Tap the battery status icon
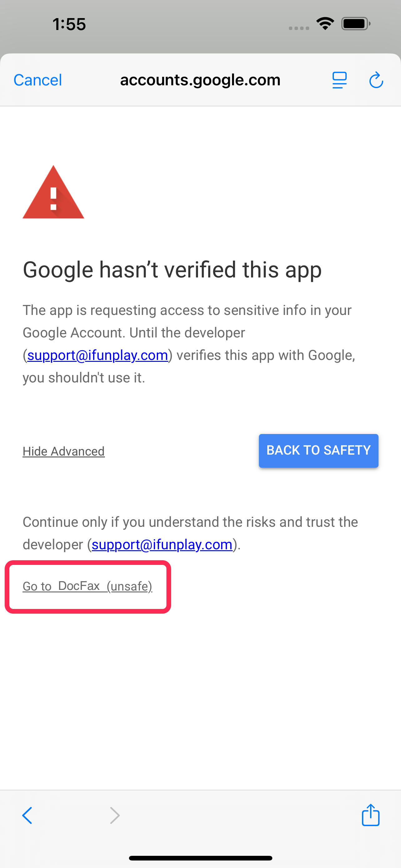Image resolution: width=401 pixels, height=868 pixels. [x=356, y=23]
